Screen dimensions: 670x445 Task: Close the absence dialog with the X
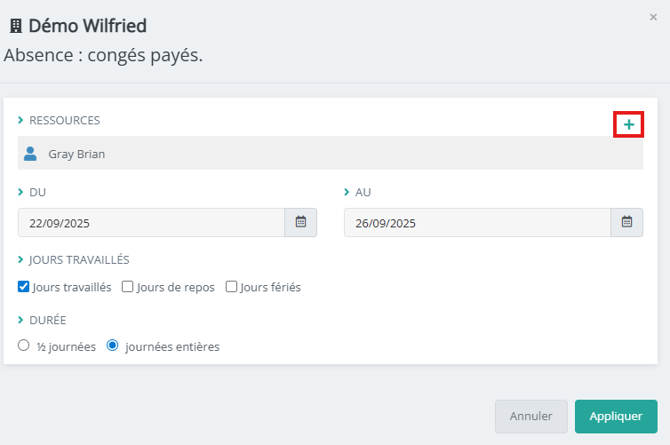[x=653, y=17]
